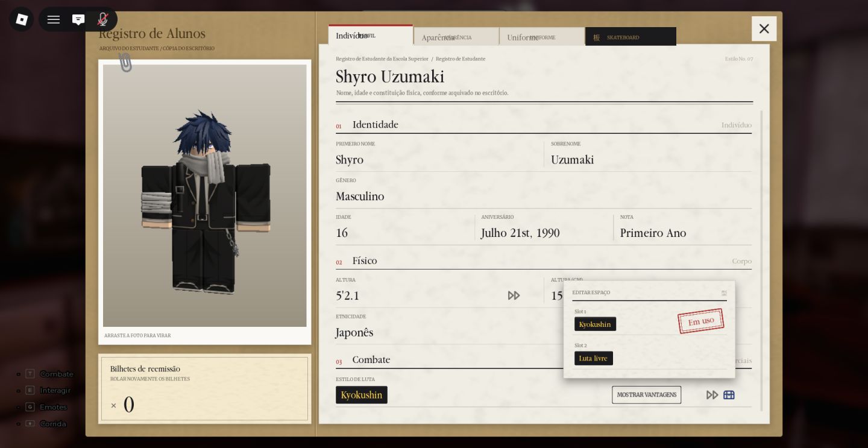Click the 'Físico' section header

coord(365,261)
